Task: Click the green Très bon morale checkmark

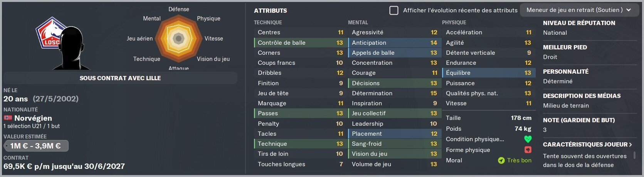Action: (501, 160)
